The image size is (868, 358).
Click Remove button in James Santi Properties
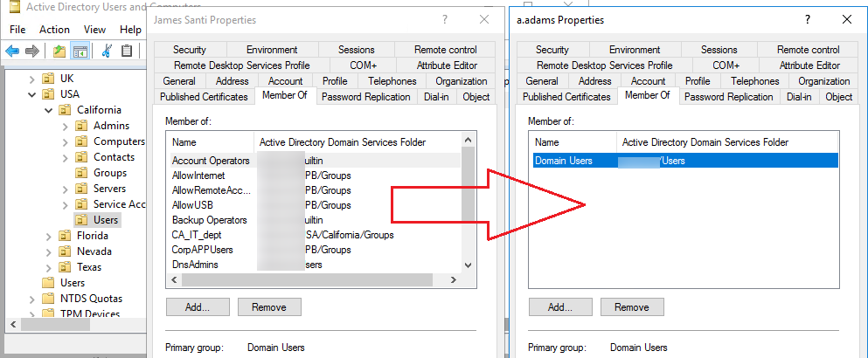pyautogui.click(x=269, y=307)
